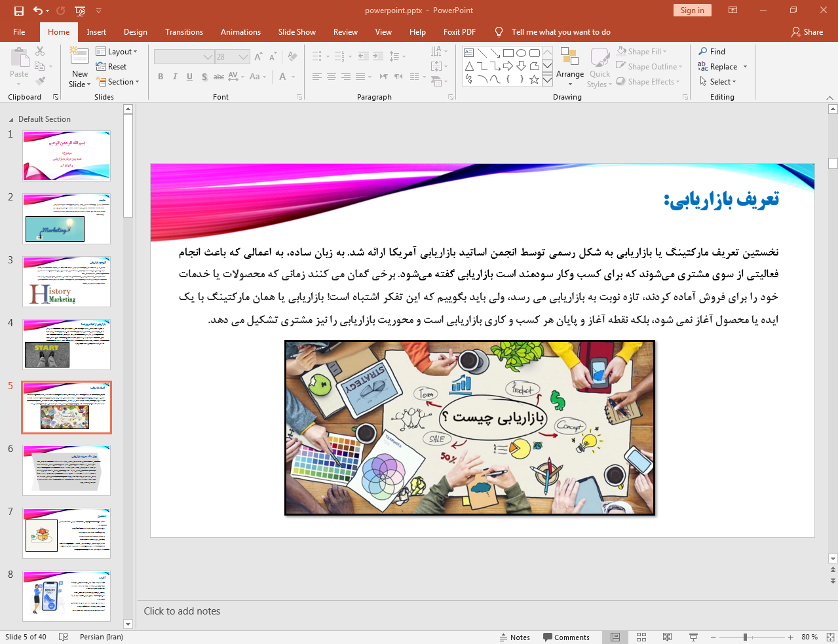Click the Sign in button
838x644 pixels.
(692, 10)
